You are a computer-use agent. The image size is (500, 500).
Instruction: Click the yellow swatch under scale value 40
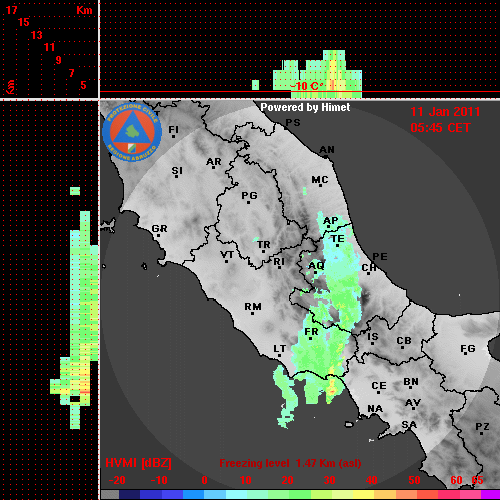pyautogui.click(x=363, y=495)
